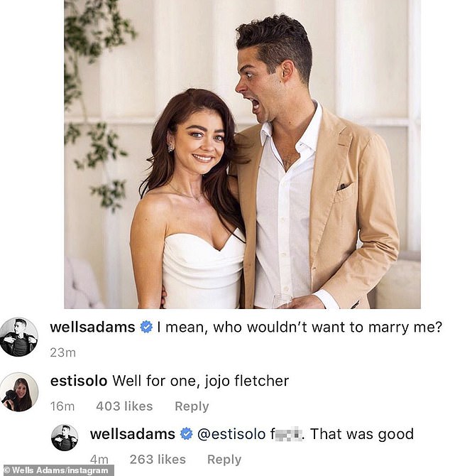Click the verified badge in the wellsadams reply
Viewport: 450px width, 476px height.
pos(187,434)
